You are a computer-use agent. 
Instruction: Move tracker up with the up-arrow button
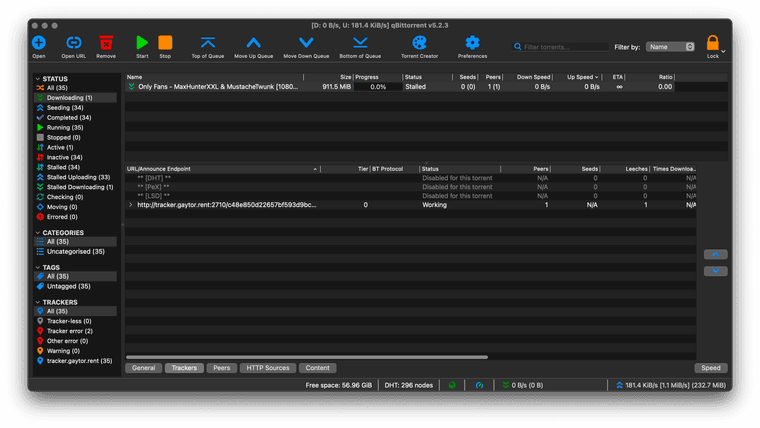pyautogui.click(x=715, y=254)
